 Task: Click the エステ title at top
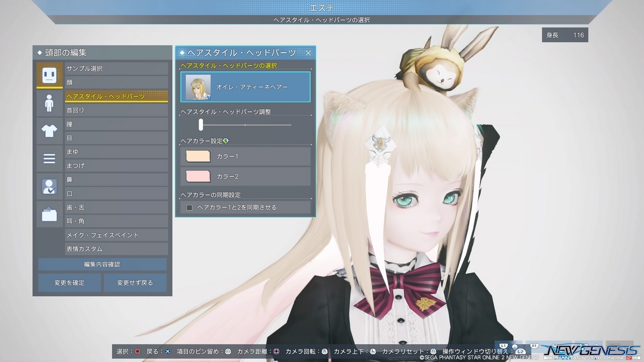pos(321,7)
